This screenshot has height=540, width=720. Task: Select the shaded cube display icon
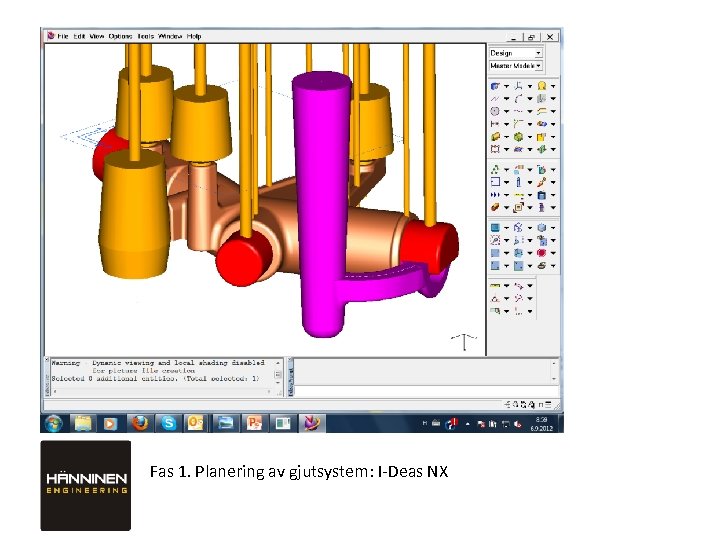pyautogui.click(x=542, y=228)
